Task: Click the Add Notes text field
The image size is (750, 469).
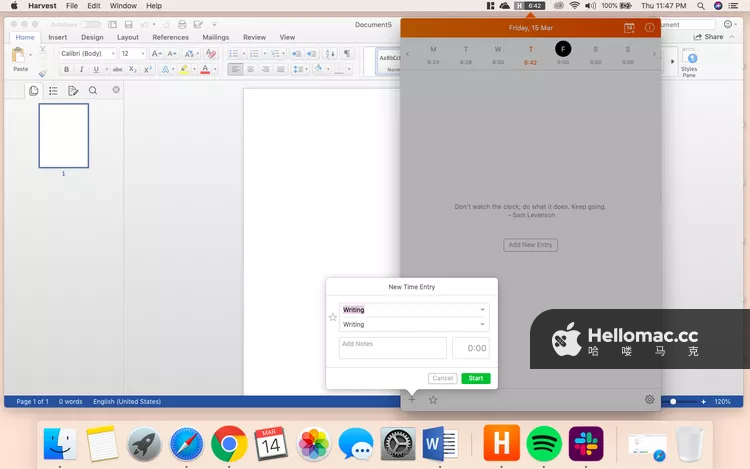Action: (x=392, y=347)
